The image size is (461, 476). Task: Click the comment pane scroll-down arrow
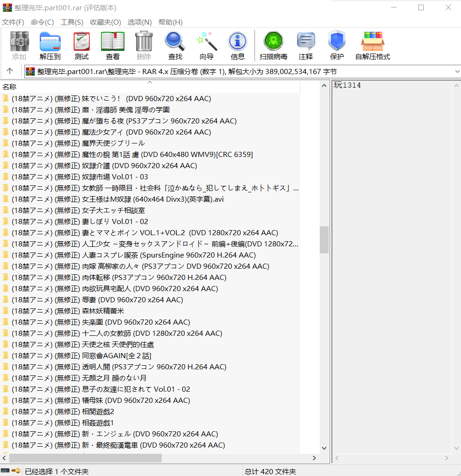pos(456,448)
